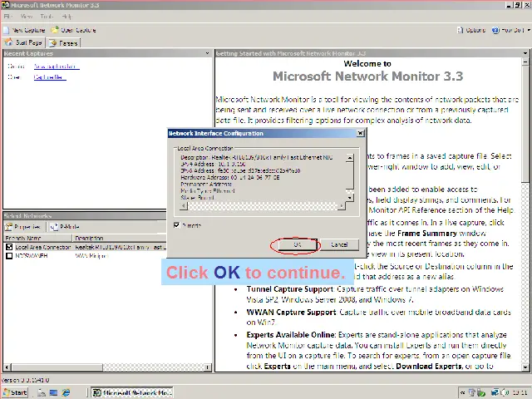The image size is (532, 399).
Task: Open the How Do I dropdown arrow
Action: (x=529, y=30)
